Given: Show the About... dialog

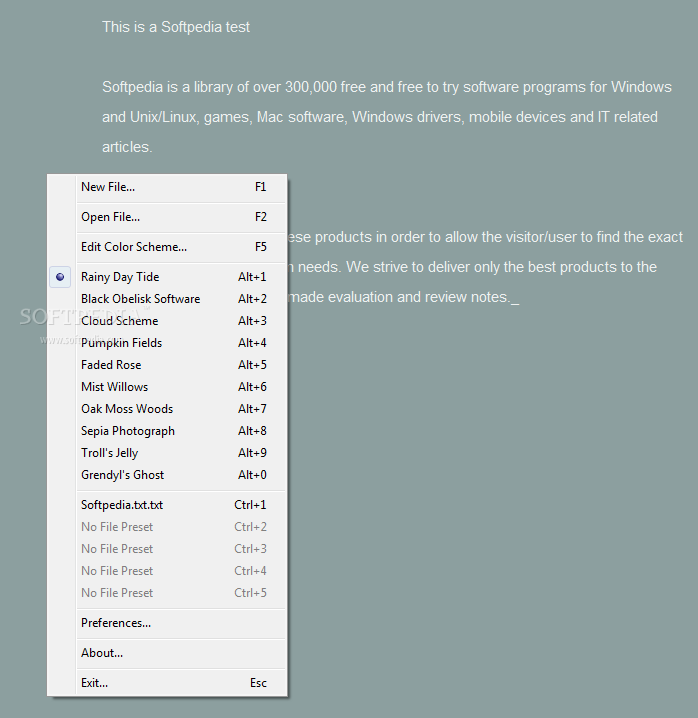Looking at the screenshot, I should (168, 653).
